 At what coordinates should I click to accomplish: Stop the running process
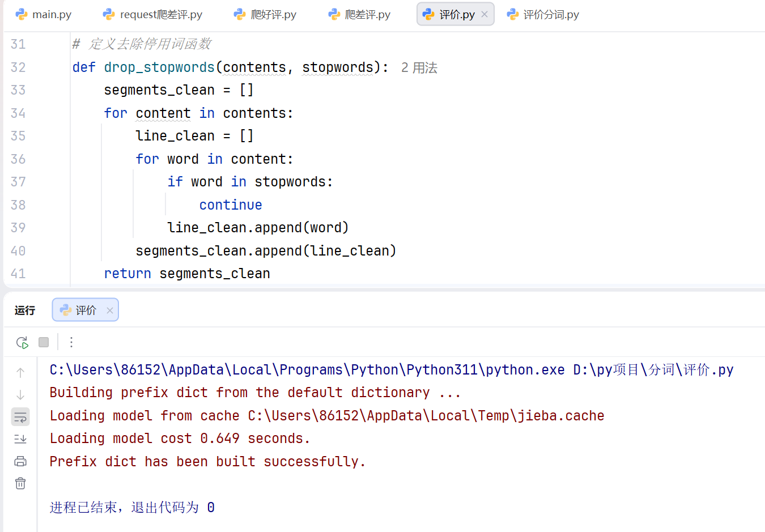pyautogui.click(x=44, y=342)
